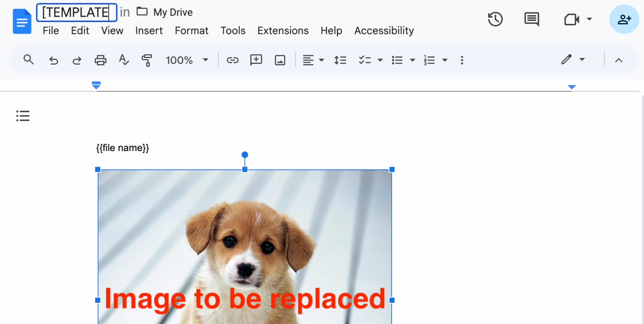Open text alignment options
The width and height of the screenshot is (644, 324).
308,60
